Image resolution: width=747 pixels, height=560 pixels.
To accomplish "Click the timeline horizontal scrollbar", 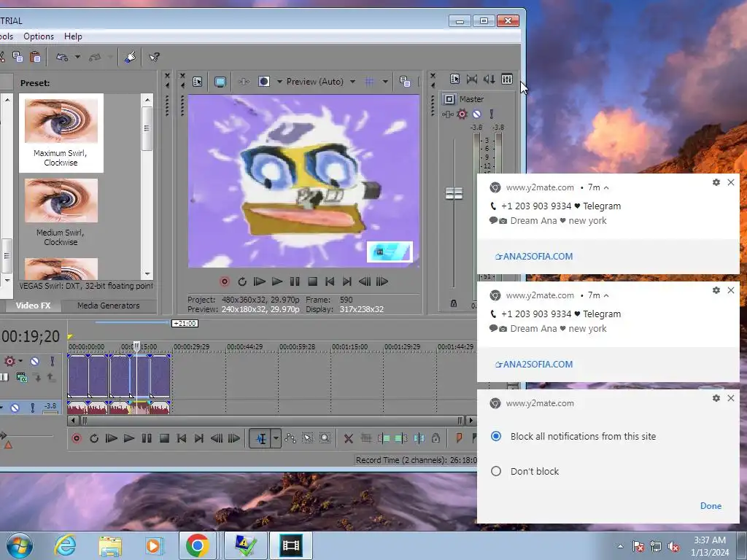I will [x=271, y=421].
